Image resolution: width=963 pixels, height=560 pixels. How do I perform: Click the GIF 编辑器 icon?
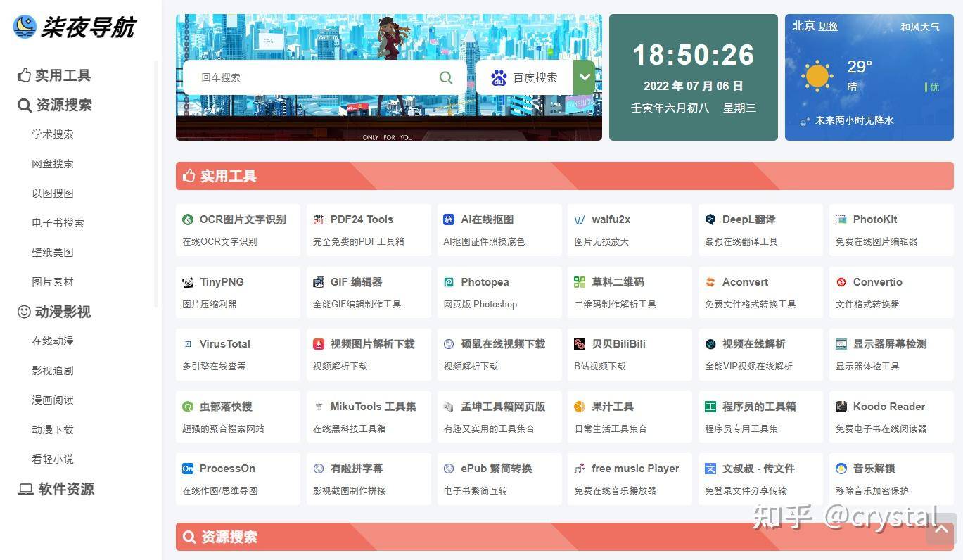click(319, 282)
